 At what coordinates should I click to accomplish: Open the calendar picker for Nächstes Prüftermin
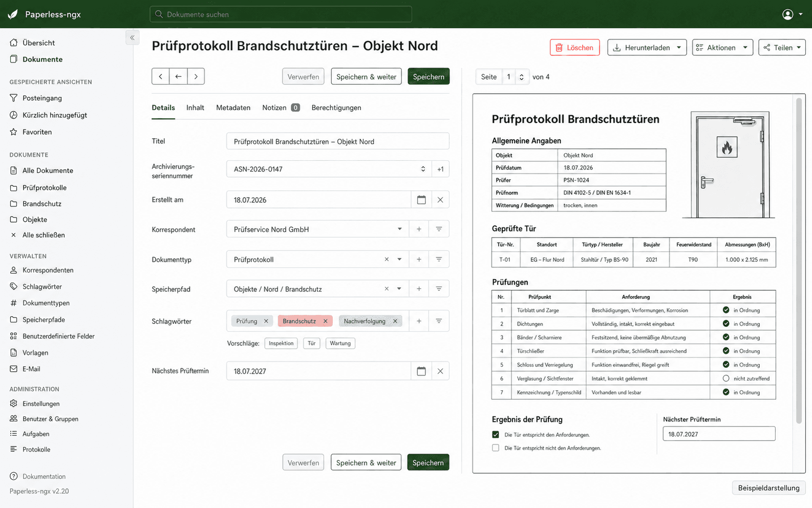tap(421, 371)
